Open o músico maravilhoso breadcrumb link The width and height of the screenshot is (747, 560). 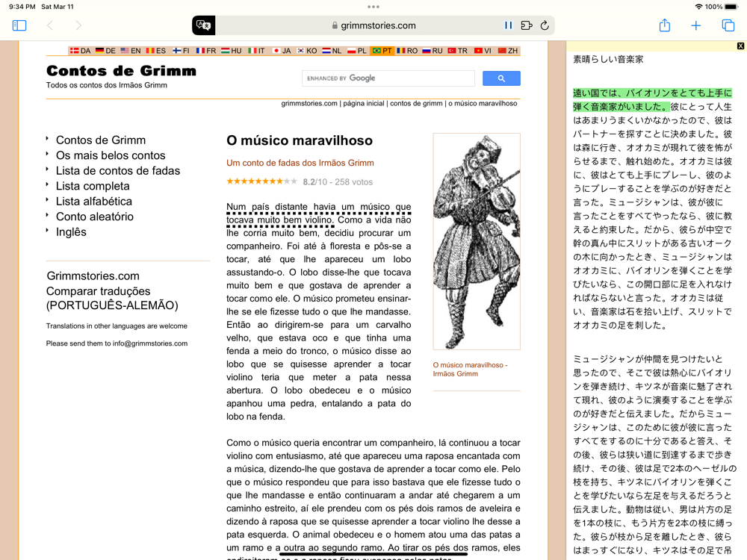tap(483, 103)
